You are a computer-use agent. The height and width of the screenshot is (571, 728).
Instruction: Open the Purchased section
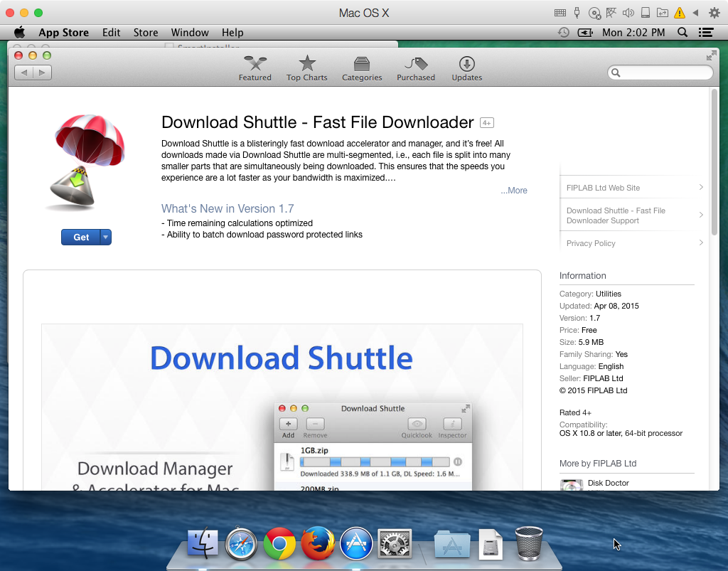[415, 68]
